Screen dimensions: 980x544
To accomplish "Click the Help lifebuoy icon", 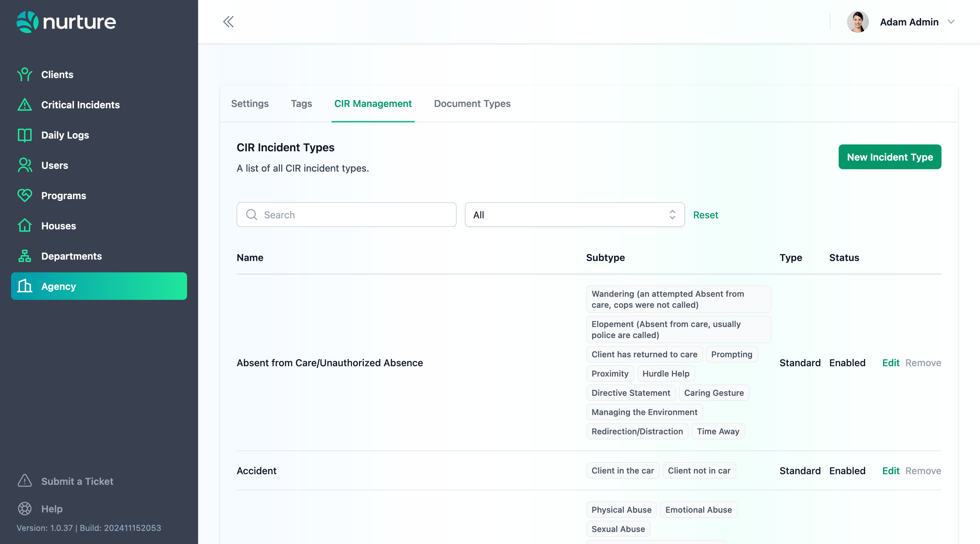I will click(25, 509).
